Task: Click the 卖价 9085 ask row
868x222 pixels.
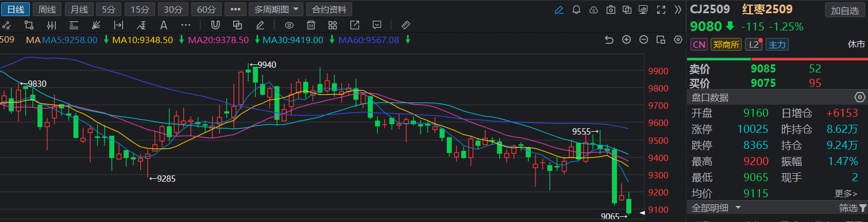Action: tap(777, 68)
